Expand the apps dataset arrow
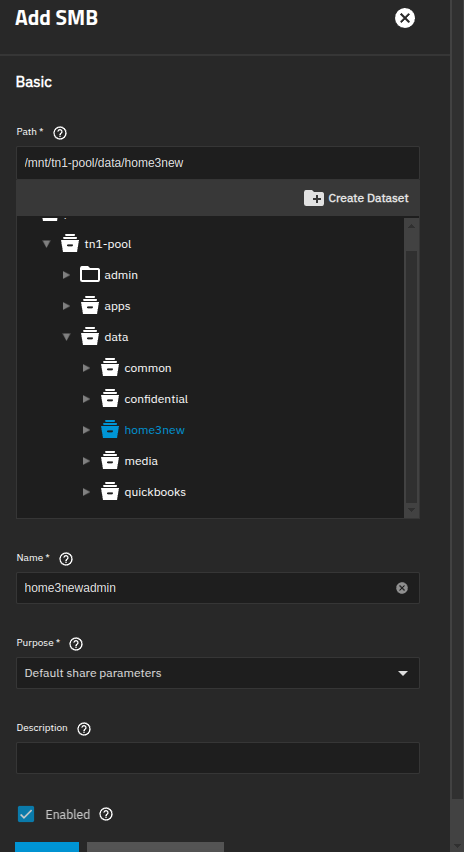 pyautogui.click(x=67, y=306)
